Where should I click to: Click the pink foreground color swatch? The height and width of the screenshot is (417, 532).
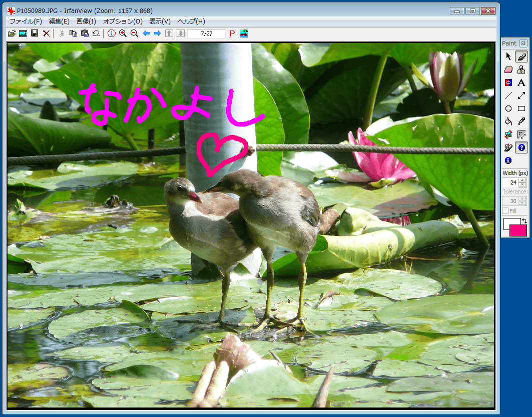(518, 230)
